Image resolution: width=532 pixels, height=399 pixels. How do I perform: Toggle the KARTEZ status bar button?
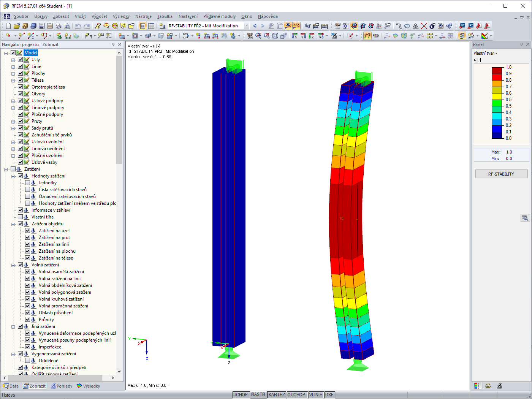pos(277,395)
